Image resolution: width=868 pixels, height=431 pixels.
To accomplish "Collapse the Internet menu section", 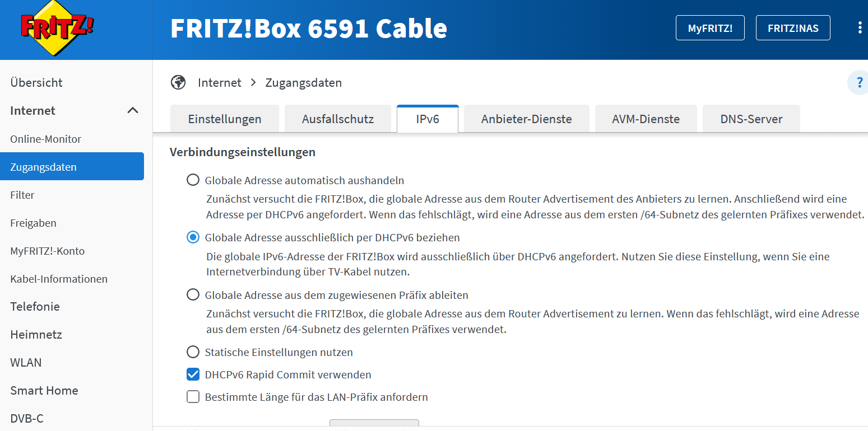I will pos(133,111).
